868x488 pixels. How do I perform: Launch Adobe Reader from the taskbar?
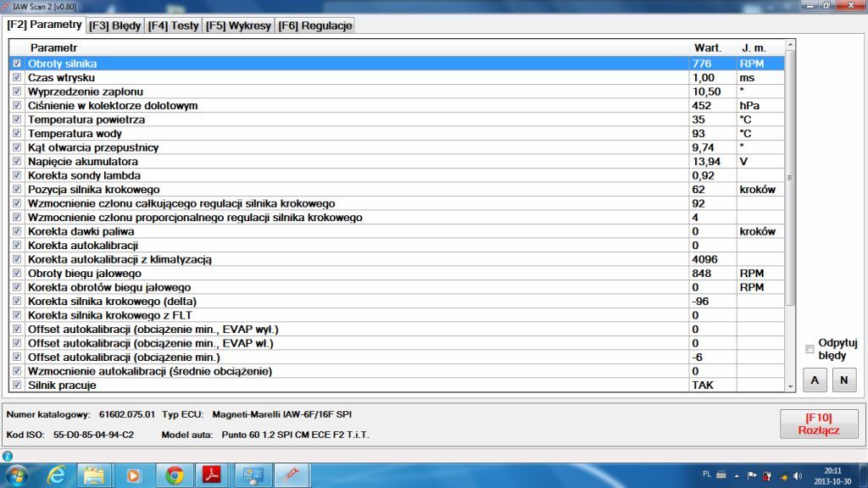213,475
